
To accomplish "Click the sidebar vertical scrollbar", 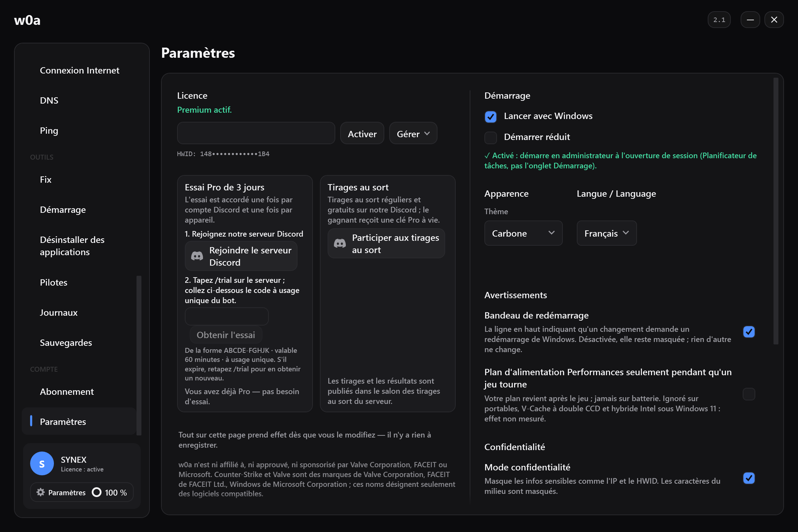I will click(139, 356).
